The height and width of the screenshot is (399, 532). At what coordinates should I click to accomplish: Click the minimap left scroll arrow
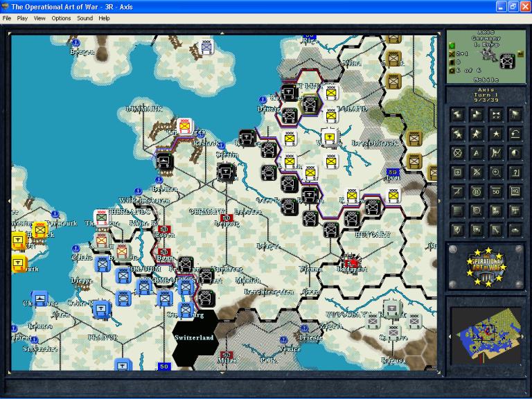coord(450,337)
